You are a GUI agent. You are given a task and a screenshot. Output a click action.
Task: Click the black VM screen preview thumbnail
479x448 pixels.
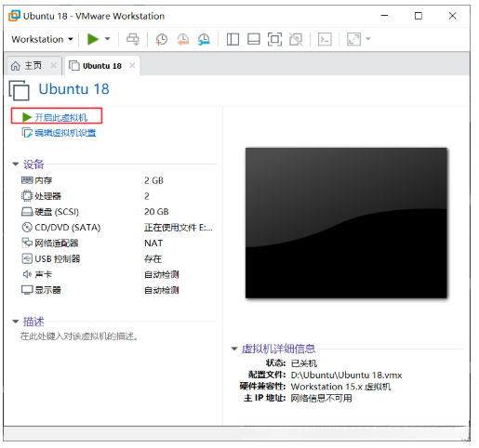pyautogui.click(x=346, y=223)
